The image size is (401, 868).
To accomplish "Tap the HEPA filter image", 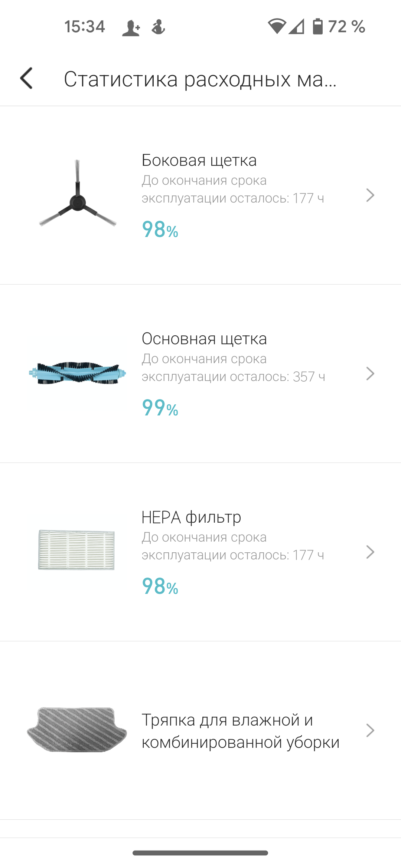I will coord(76,550).
